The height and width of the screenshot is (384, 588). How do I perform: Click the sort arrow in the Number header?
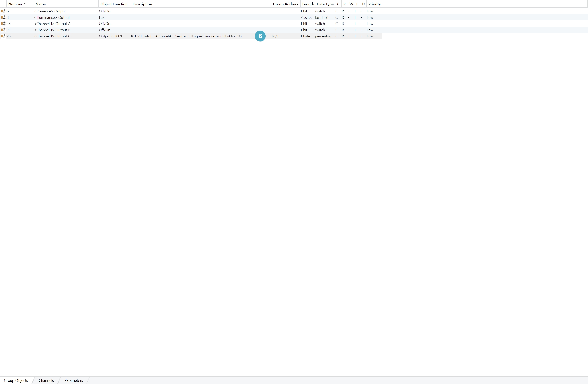coord(25,4)
